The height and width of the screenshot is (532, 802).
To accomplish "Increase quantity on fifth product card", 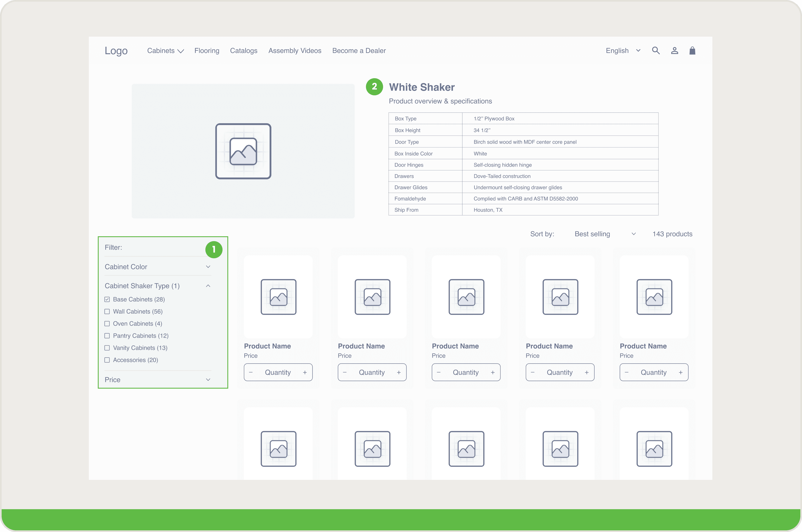I will [681, 373].
